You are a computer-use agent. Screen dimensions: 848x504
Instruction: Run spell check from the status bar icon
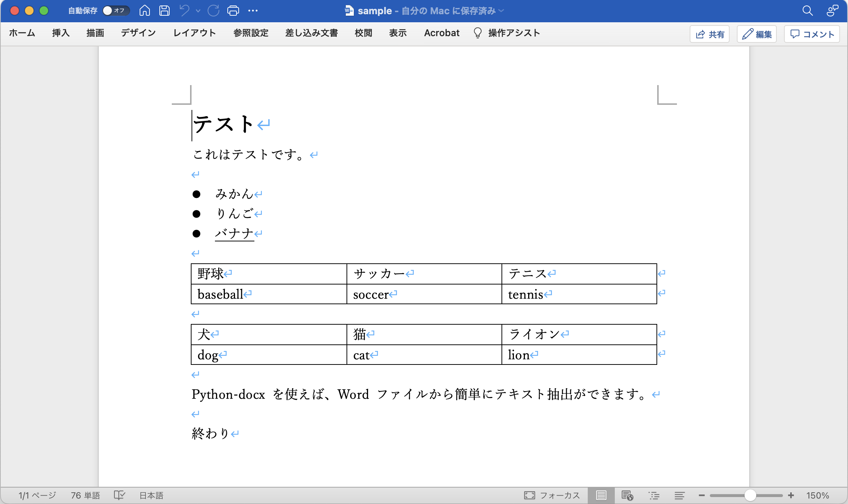(x=120, y=495)
